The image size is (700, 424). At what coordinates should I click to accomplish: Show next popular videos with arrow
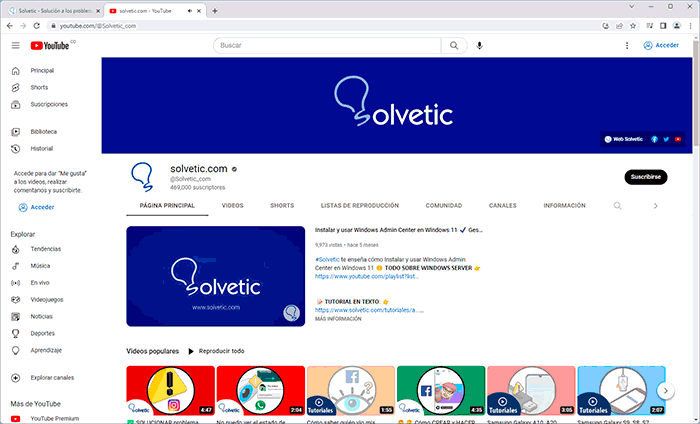pos(666,391)
